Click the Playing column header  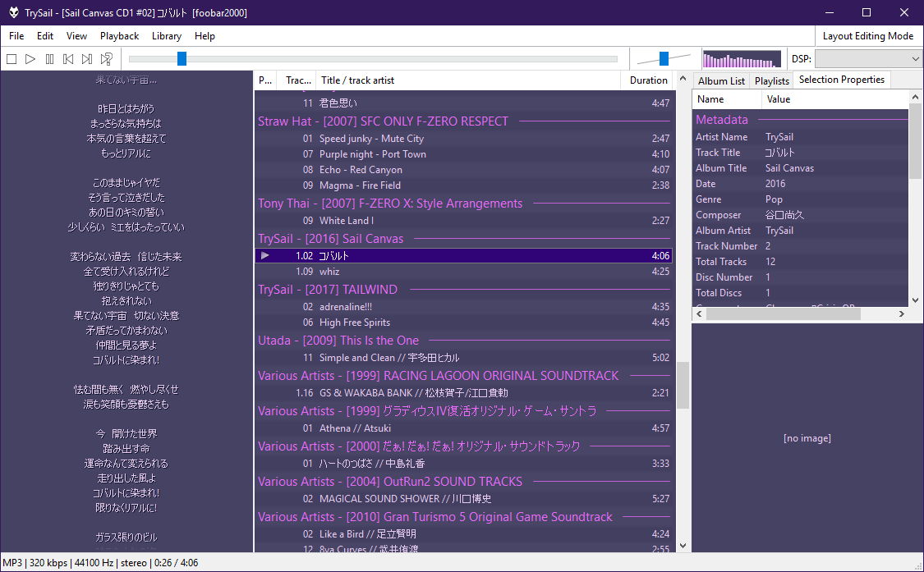click(266, 80)
